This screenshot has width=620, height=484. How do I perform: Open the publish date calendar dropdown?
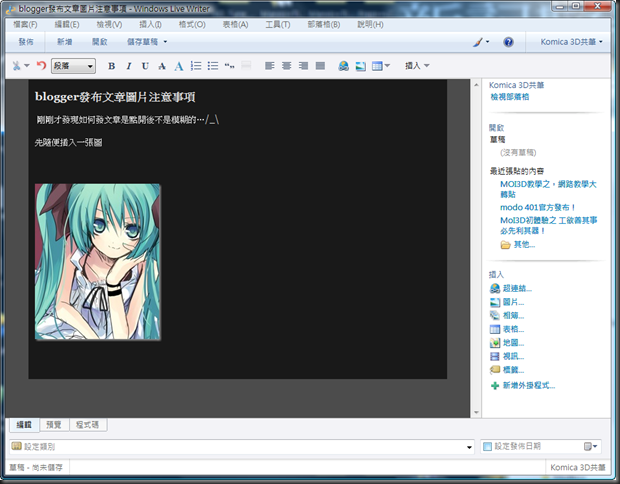590,446
